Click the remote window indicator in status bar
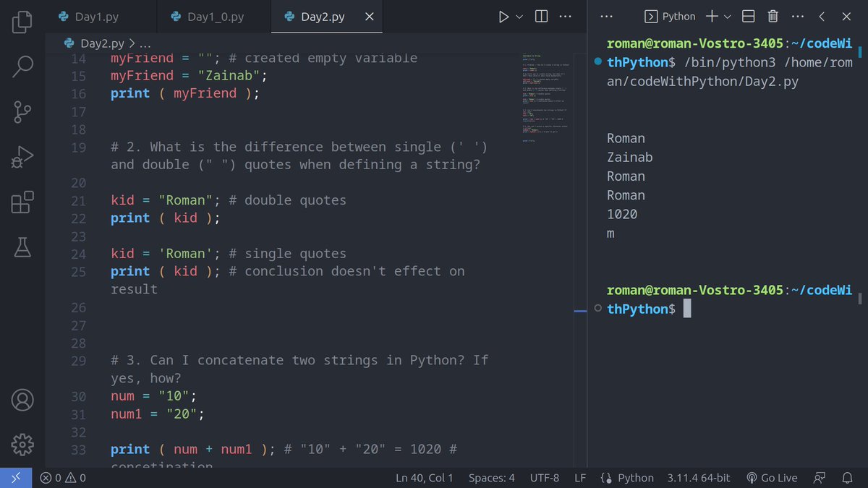This screenshot has height=488, width=868. [16, 478]
